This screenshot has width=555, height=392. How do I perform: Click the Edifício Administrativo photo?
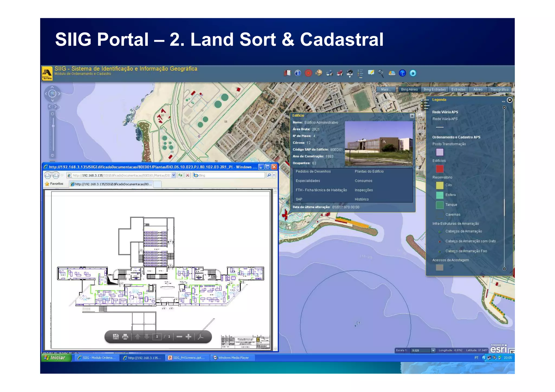[x=378, y=143]
